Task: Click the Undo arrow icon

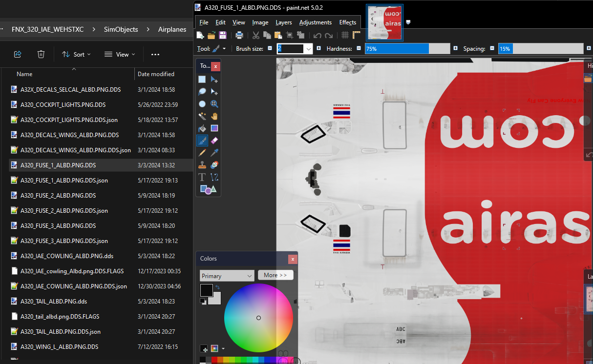Action: tap(318, 35)
